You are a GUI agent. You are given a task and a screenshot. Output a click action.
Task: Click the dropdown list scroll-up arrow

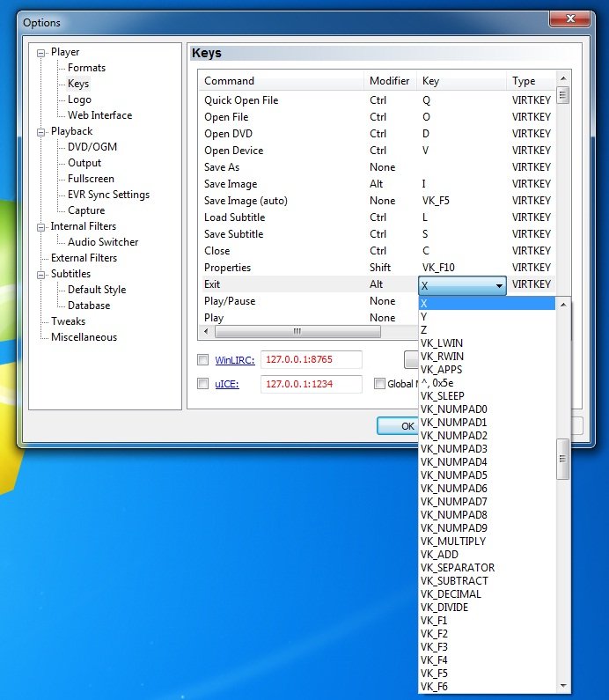click(562, 305)
